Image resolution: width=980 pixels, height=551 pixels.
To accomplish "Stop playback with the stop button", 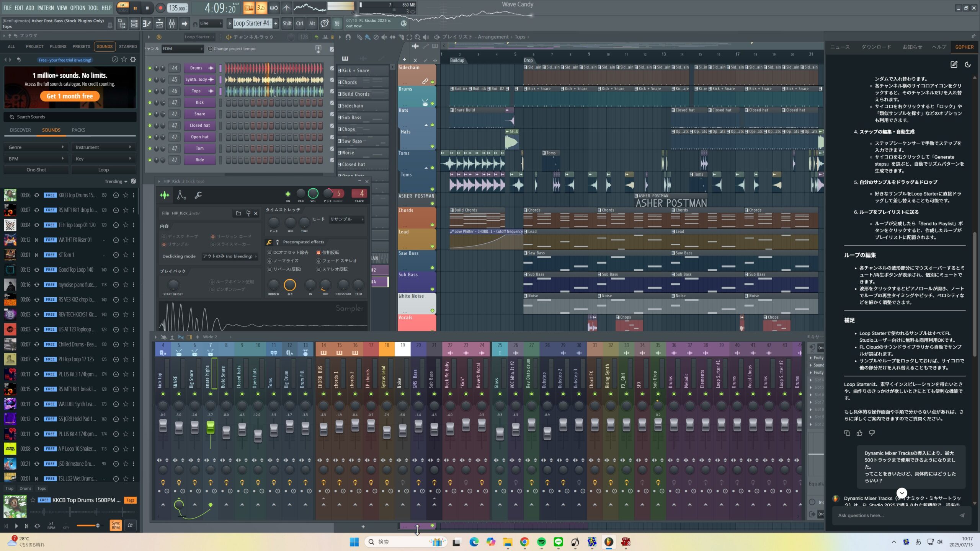I will tap(147, 8).
